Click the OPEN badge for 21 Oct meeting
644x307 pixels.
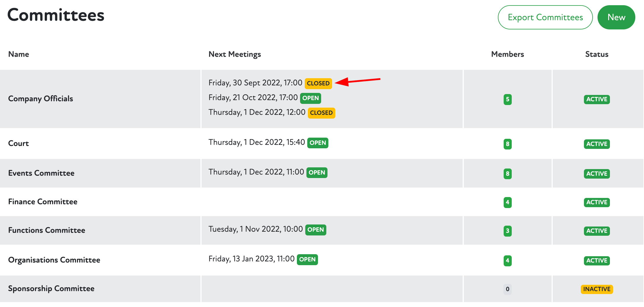click(x=310, y=98)
